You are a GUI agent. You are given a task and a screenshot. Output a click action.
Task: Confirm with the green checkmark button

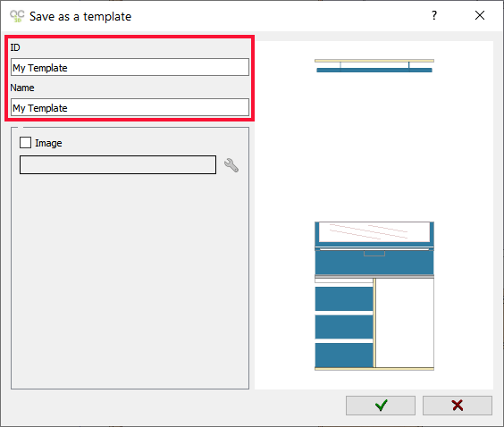click(381, 406)
